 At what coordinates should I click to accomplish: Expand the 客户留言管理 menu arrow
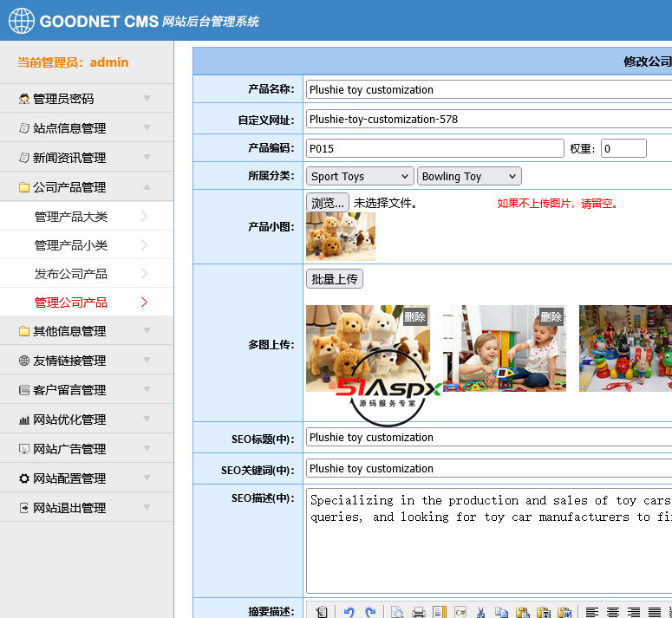pyautogui.click(x=147, y=389)
